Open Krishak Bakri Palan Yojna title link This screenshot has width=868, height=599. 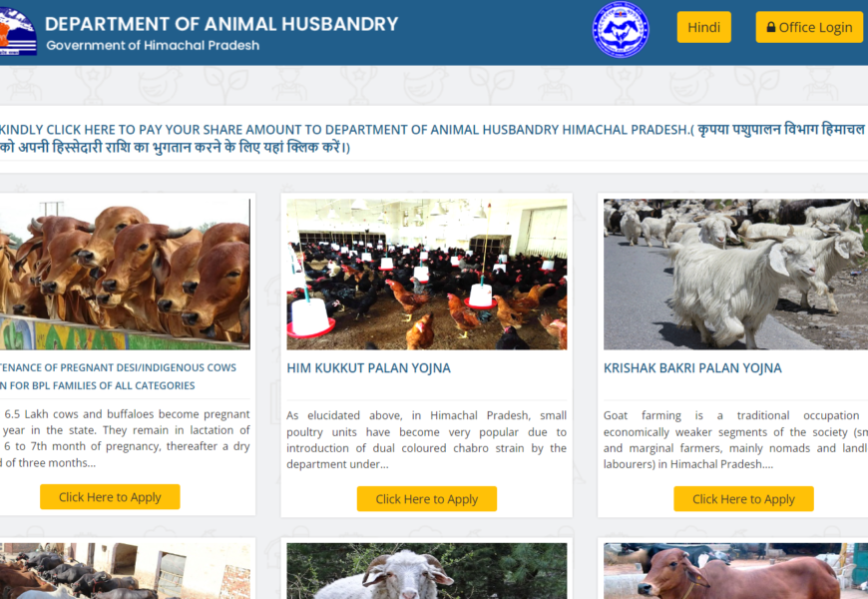tap(692, 368)
